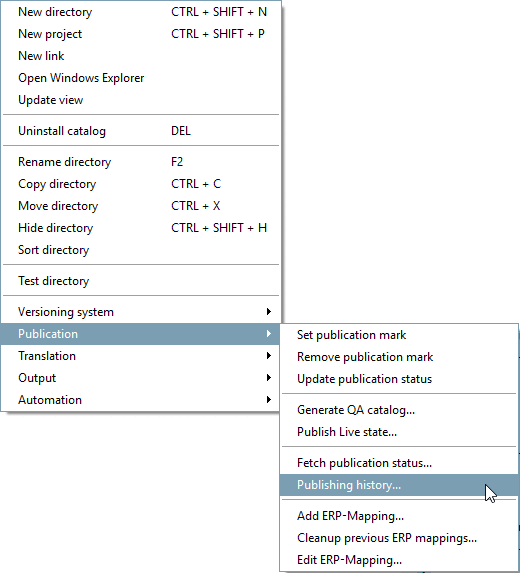The height and width of the screenshot is (573, 520).
Task: Click Set publication mark
Action: coord(399,335)
